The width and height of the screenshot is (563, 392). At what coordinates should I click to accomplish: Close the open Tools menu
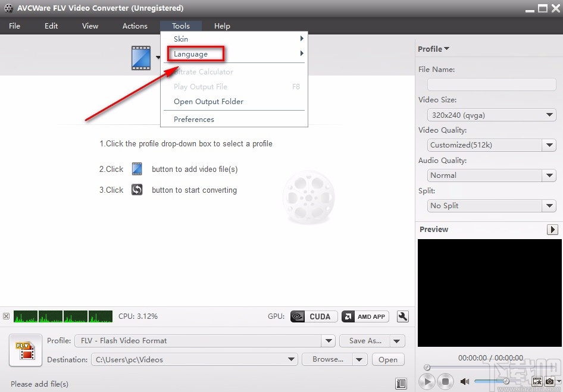(x=180, y=26)
